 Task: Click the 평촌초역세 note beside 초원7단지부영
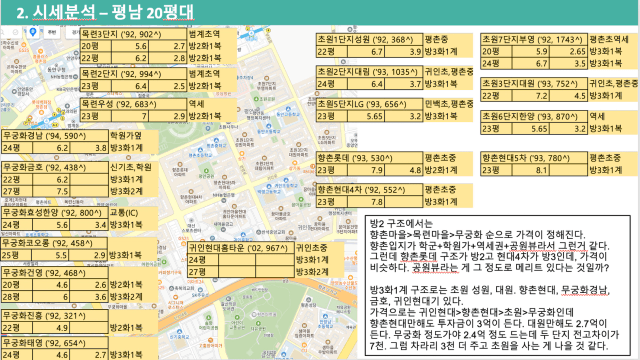coord(609,40)
